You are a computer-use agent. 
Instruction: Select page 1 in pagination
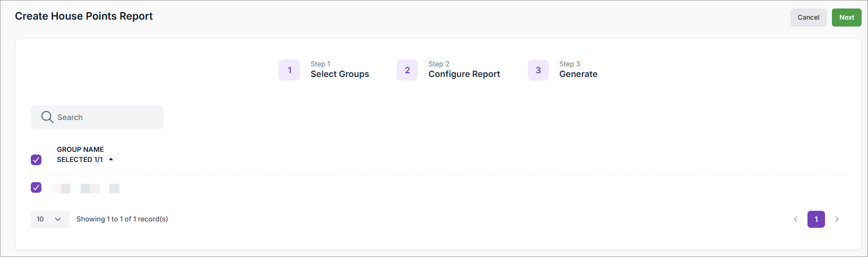816,219
